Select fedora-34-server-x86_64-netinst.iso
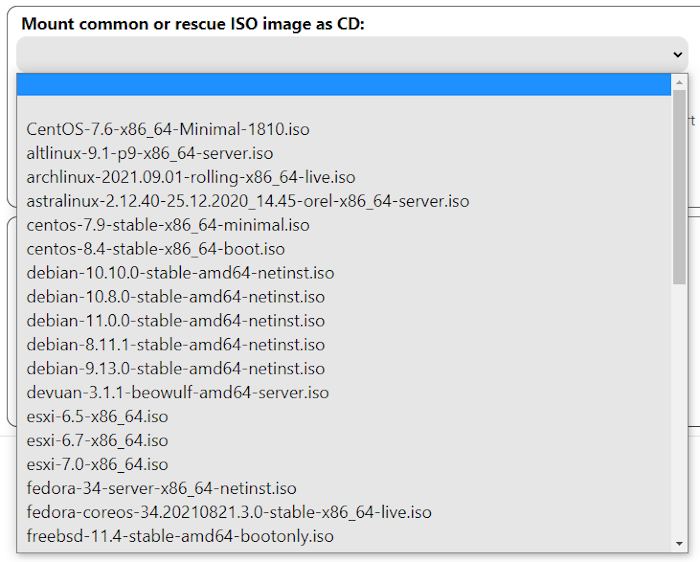700x562 pixels. 161,489
